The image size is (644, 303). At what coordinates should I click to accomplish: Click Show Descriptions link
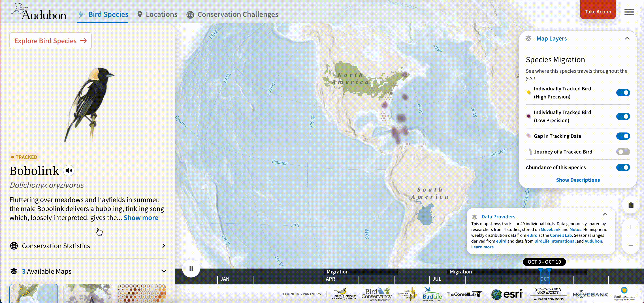pos(578,180)
